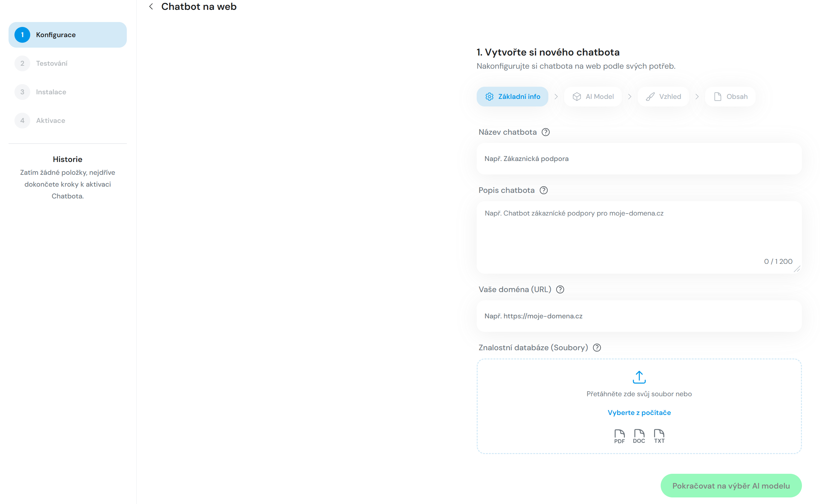Click the heading 1. Vytvořte si nového chatbota
Image resolution: width=820 pixels, height=504 pixels.
tap(548, 52)
